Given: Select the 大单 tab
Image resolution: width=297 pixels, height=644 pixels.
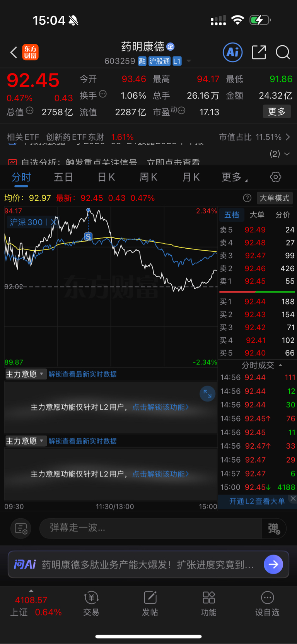Looking at the screenshot, I should (257, 215).
